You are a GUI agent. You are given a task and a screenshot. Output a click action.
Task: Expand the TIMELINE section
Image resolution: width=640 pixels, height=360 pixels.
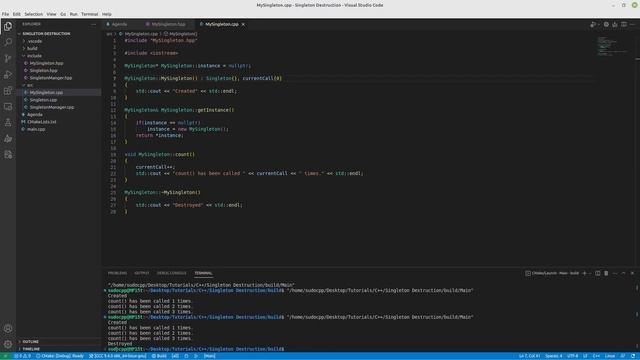coord(31,349)
